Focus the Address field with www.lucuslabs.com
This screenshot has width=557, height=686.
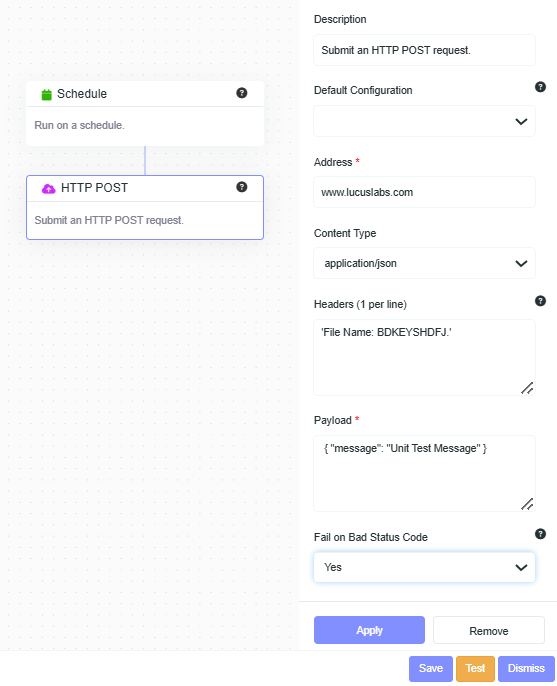424,192
